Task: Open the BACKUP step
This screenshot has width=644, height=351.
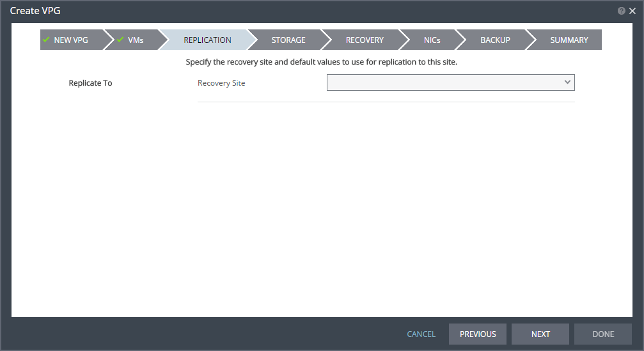Action: (x=495, y=40)
